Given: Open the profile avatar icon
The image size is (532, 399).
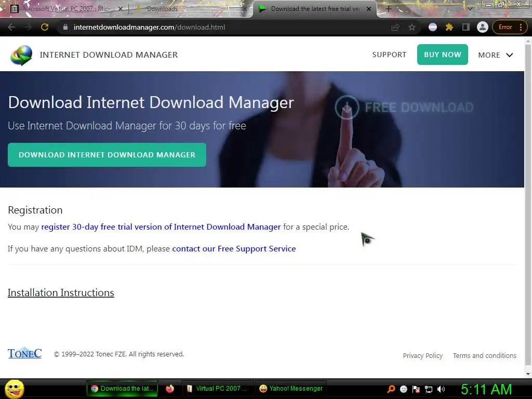Looking at the screenshot, I should point(482,27).
